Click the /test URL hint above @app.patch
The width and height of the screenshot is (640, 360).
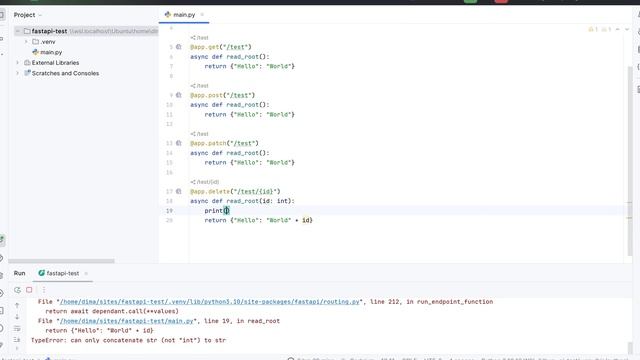200,134
